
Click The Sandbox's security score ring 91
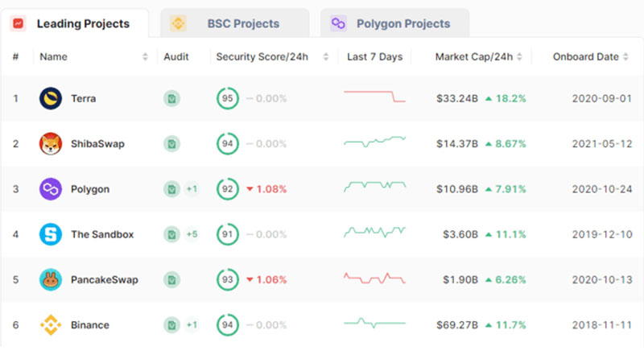point(228,234)
